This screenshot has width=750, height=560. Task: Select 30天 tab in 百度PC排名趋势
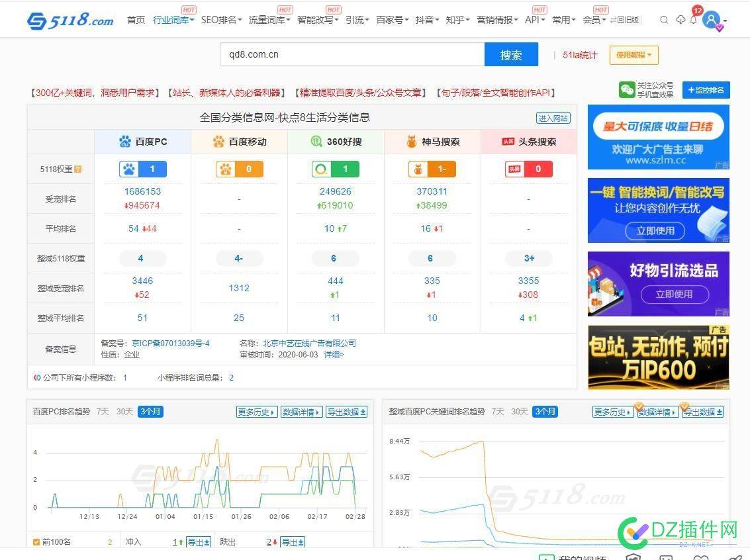tap(124, 412)
